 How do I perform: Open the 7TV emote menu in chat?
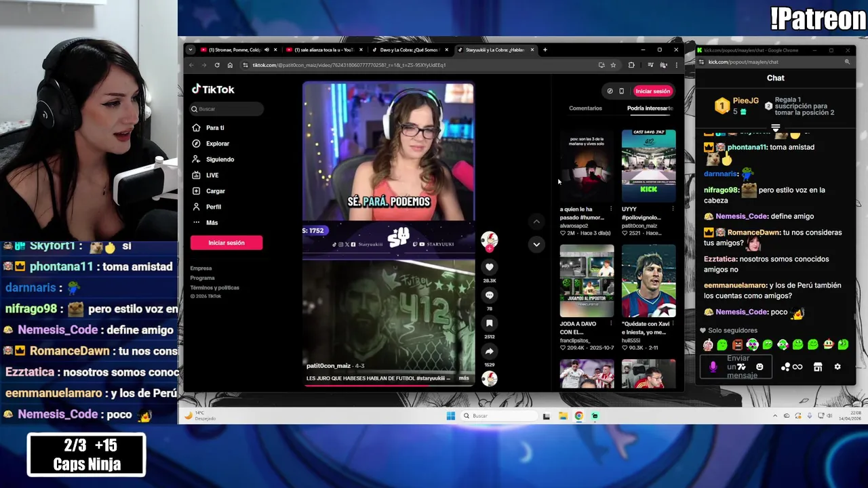[x=741, y=367]
